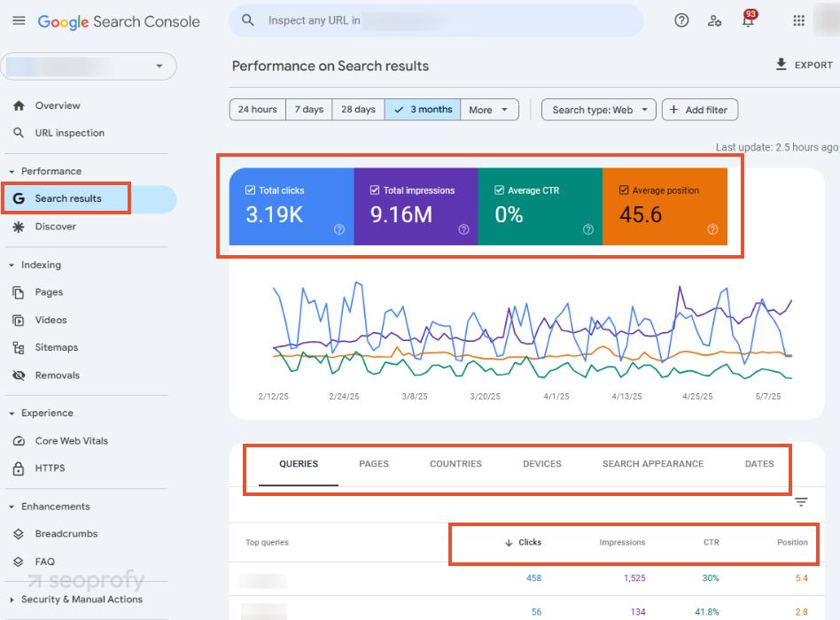Open the Discover report link
Image resolution: width=840 pixels, height=620 pixels.
56,227
